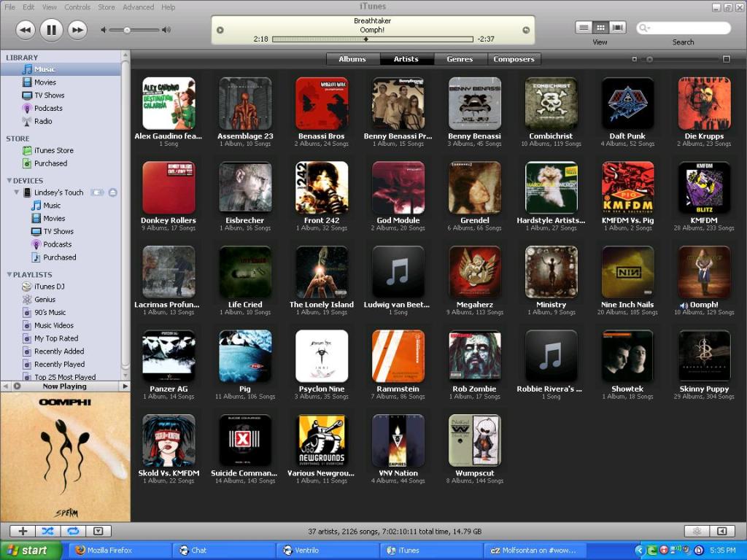Open the Genius playlist
747x560 pixels.
point(44,300)
